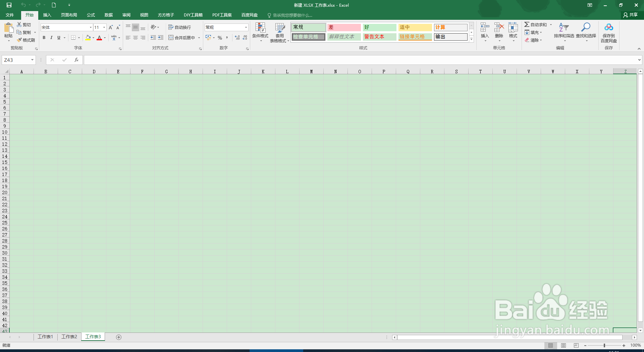This screenshot has height=352, width=644.
Task: Toggle italic formatting
Action: coord(51,38)
